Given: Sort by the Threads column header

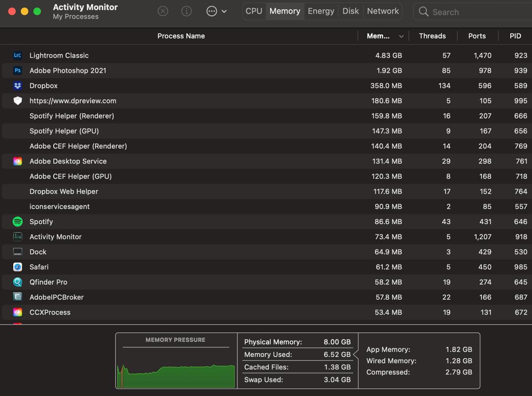Looking at the screenshot, I should (432, 36).
